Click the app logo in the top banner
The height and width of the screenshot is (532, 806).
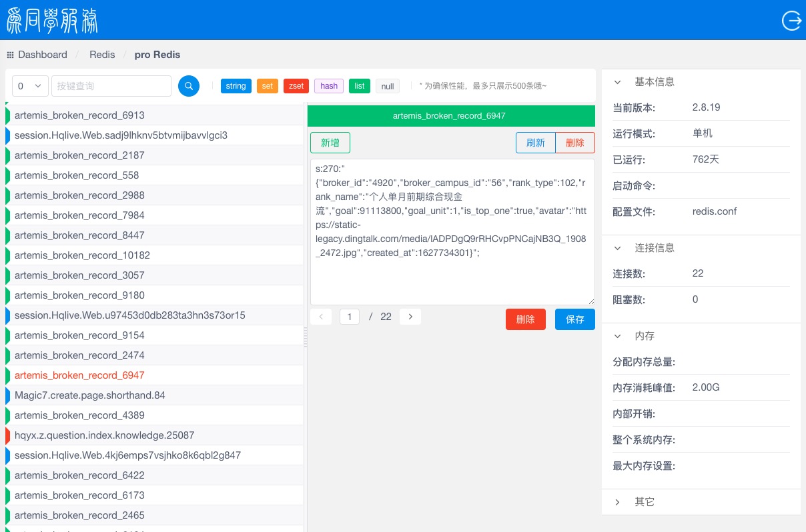(x=51, y=20)
